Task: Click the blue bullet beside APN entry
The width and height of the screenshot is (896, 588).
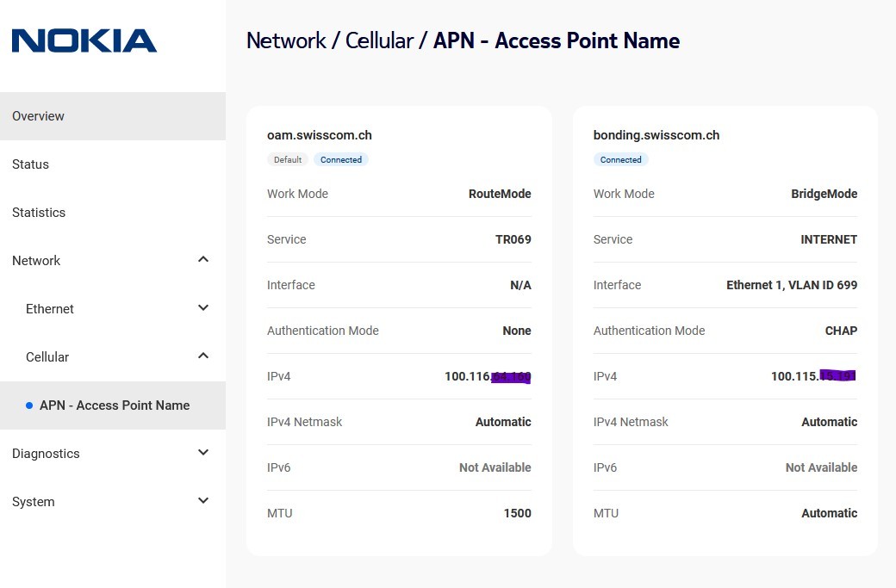Action: (x=29, y=405)
